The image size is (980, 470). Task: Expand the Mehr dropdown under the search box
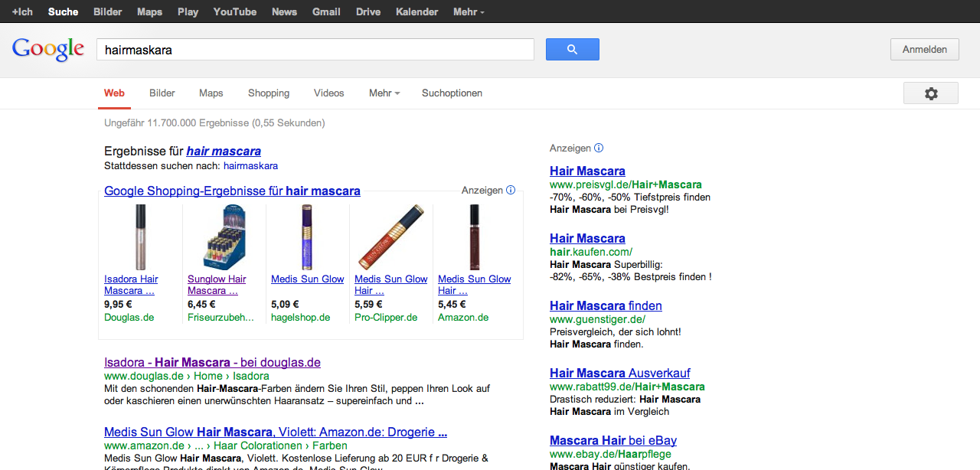tap(384, 93)
